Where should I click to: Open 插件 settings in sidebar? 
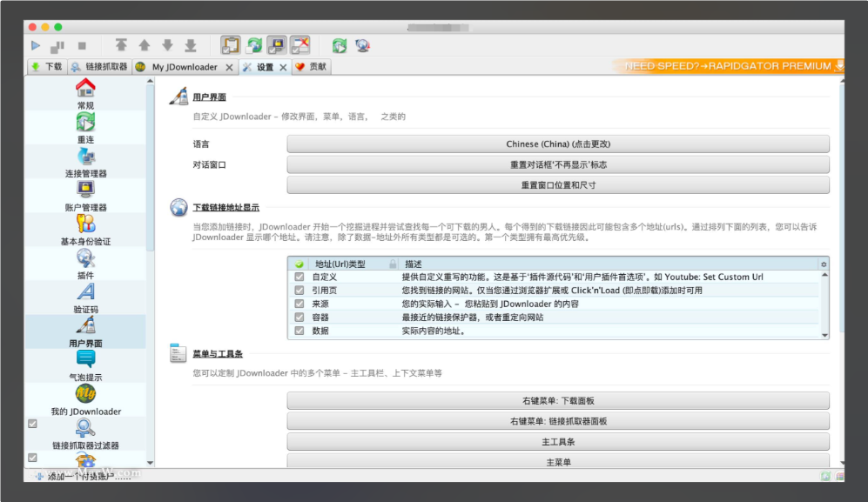[85, 264]
